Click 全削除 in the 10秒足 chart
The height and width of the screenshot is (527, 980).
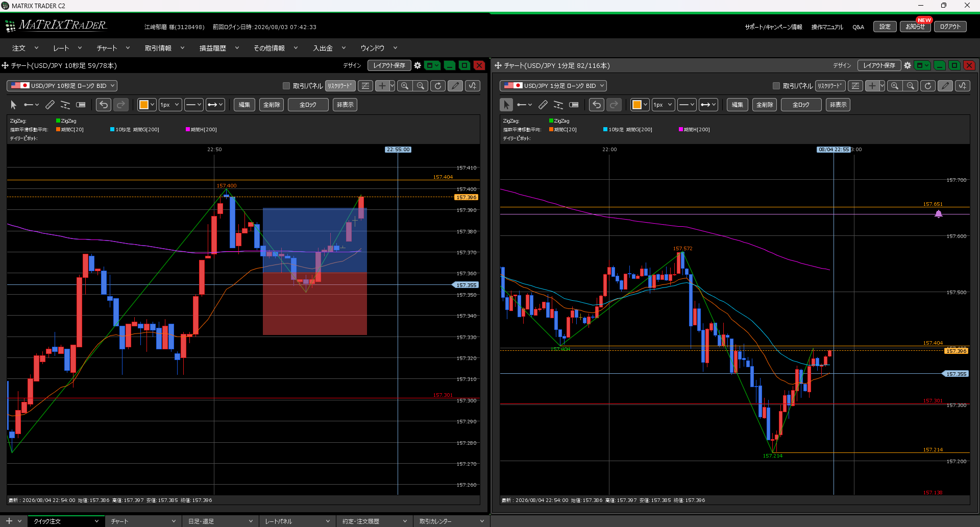click(x=272, y=105)
